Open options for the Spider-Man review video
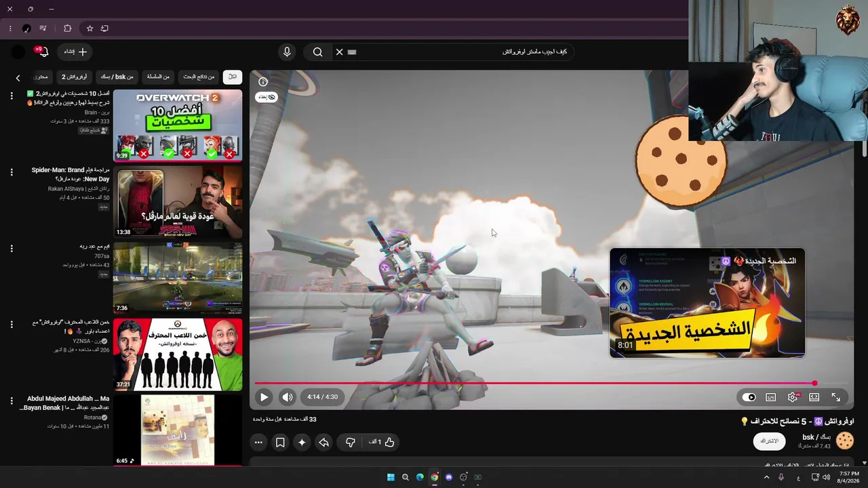Viewport: 868px width, 488px height. click(x=12, y=172)
